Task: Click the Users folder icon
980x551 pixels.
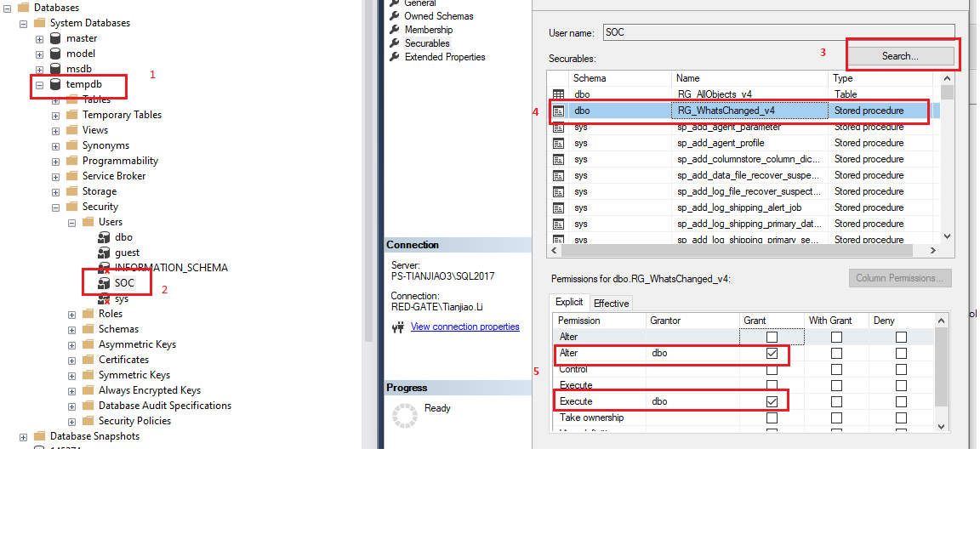Action: 88,222
